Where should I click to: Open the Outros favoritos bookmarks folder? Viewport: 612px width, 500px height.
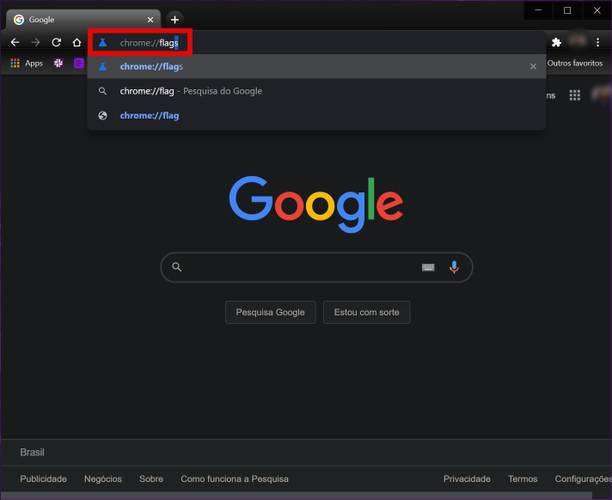tap(575, 63)
